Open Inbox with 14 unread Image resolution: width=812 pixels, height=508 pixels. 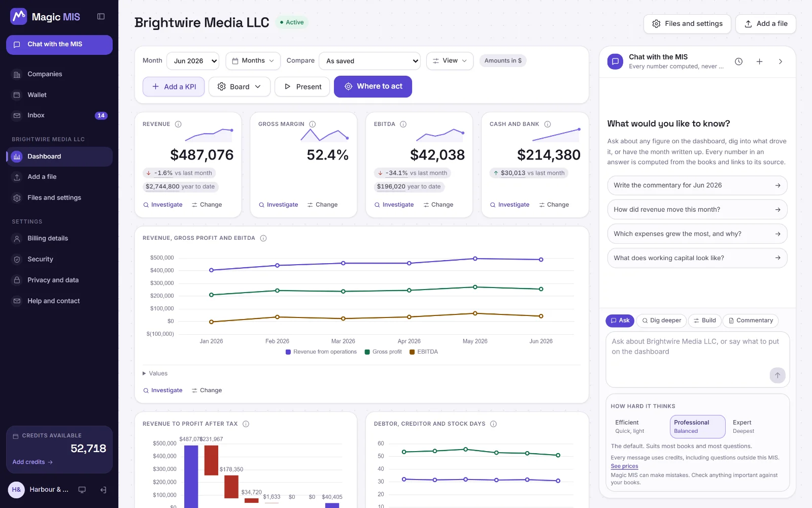coord(59,115)
